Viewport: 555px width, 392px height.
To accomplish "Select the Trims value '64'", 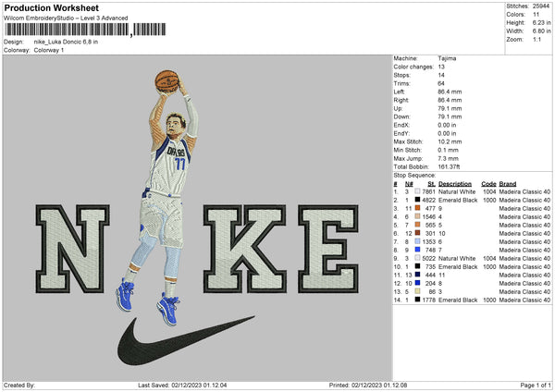I will tap(441, 83).
